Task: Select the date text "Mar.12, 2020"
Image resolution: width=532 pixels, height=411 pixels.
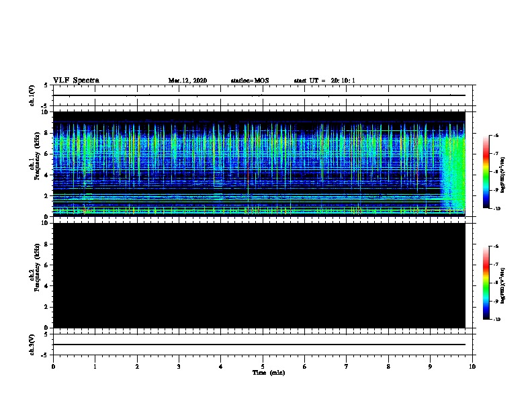Action: point(187,81)
